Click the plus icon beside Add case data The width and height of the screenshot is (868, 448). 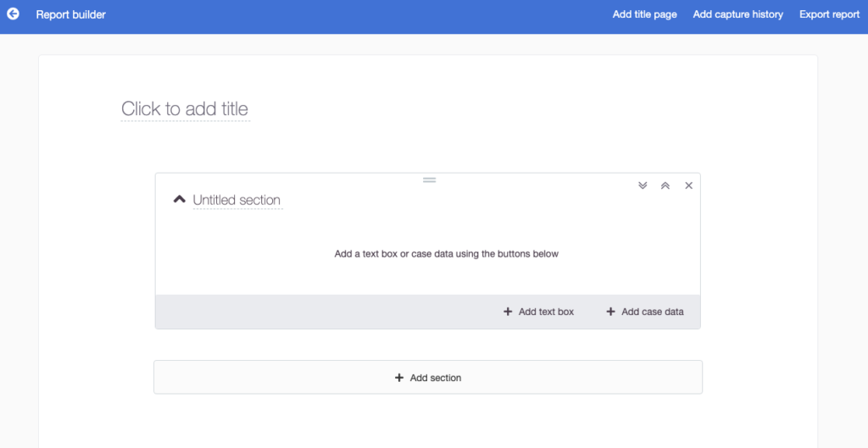(x=610, y=312)
